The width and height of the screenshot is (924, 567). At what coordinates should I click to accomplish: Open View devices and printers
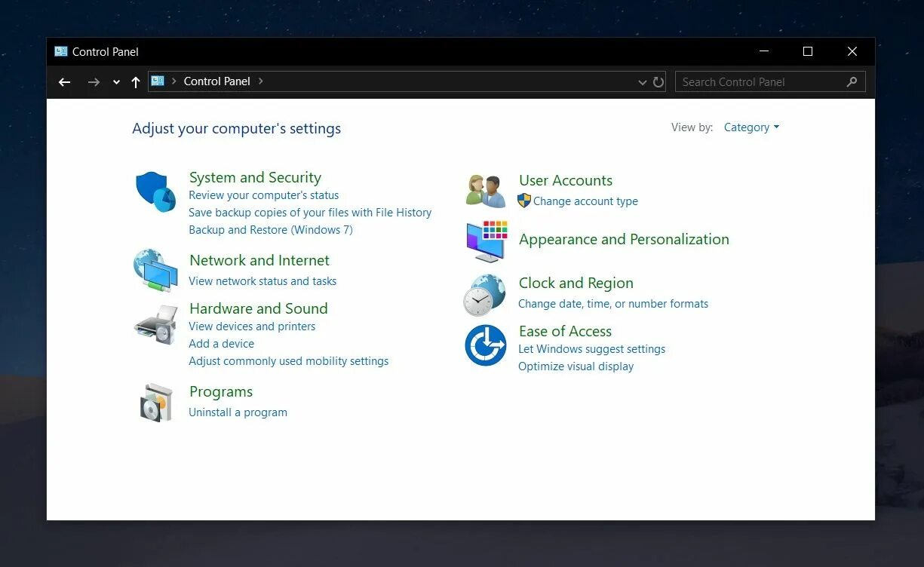(252, 326)
